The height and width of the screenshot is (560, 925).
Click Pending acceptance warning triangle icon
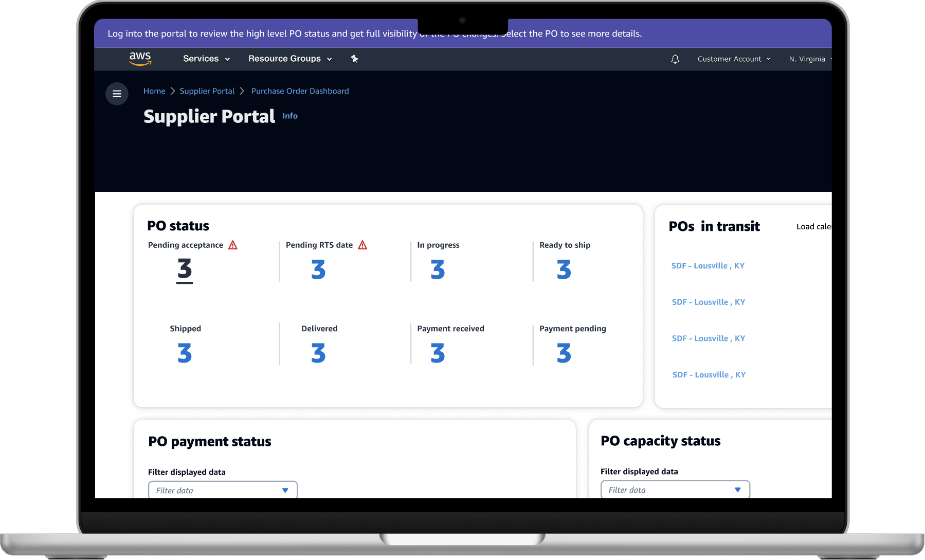tap(233, 245)
